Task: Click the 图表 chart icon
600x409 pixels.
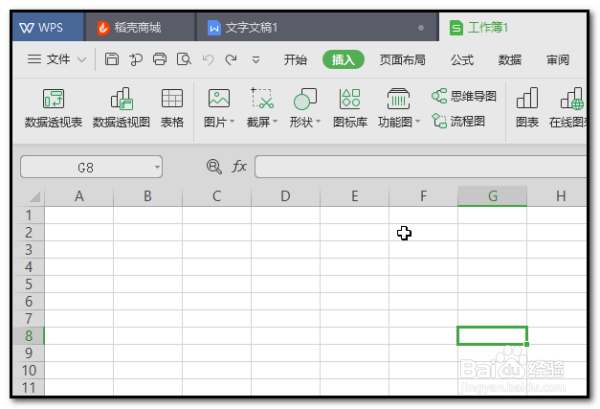Action: [527, 108]
